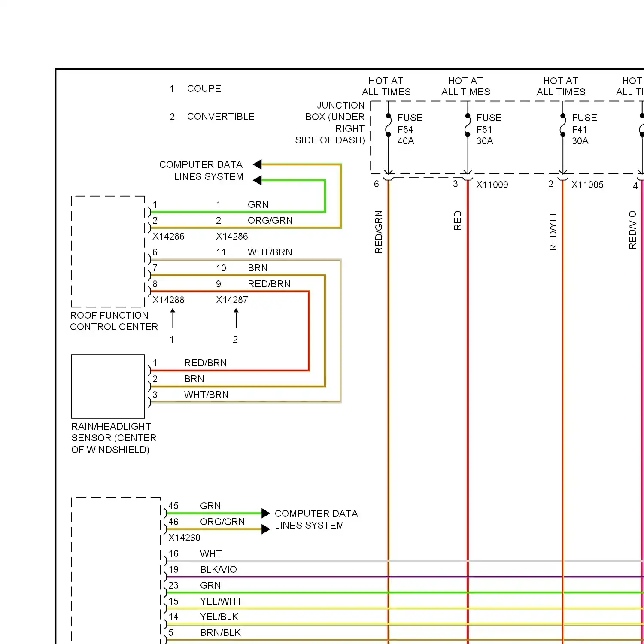Click the vertical RED/GRN wire label
The height and width of the screenshot is (644, 644).
(x=379, y=232)
